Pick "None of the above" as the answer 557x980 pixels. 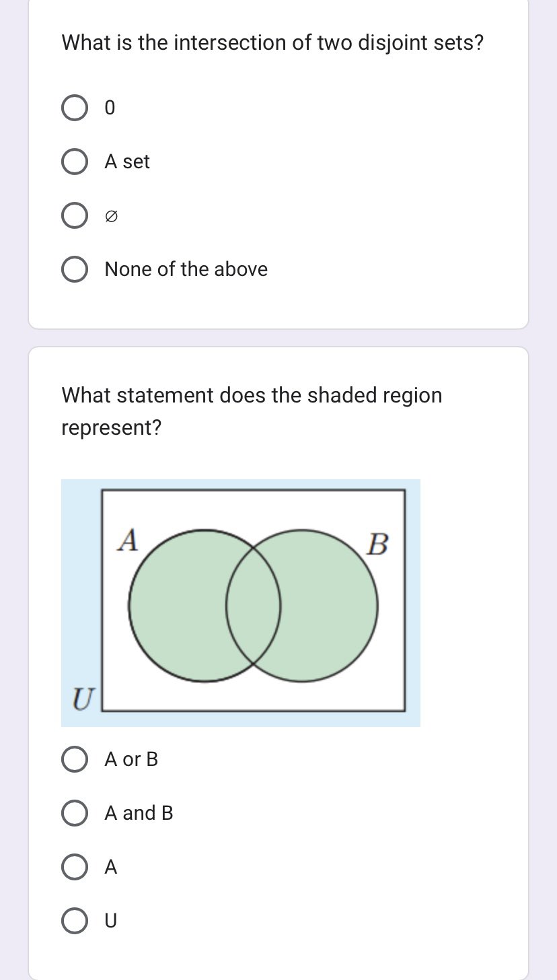click(74, 268)
